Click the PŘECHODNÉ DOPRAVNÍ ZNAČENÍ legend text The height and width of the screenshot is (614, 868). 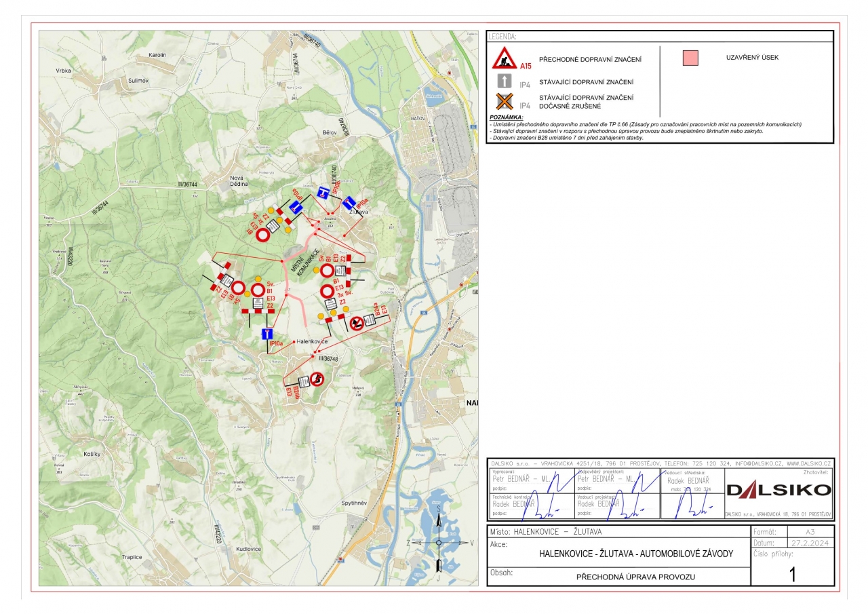tap(590, 60)
